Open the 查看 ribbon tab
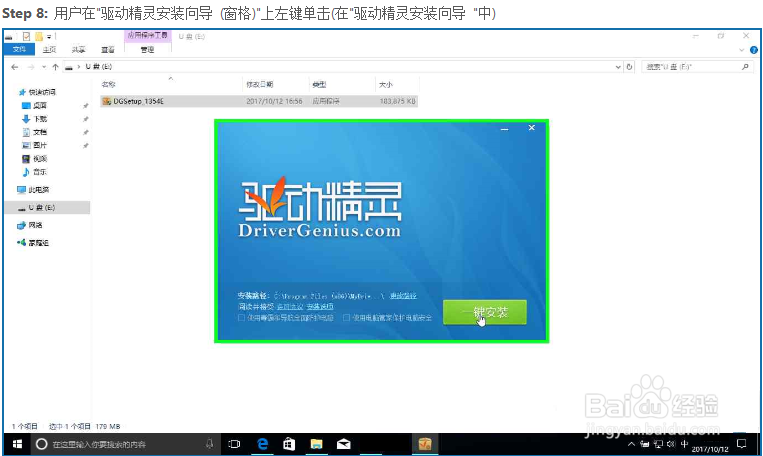The width and height of the screenshot is (763, 456). point(108,50)
